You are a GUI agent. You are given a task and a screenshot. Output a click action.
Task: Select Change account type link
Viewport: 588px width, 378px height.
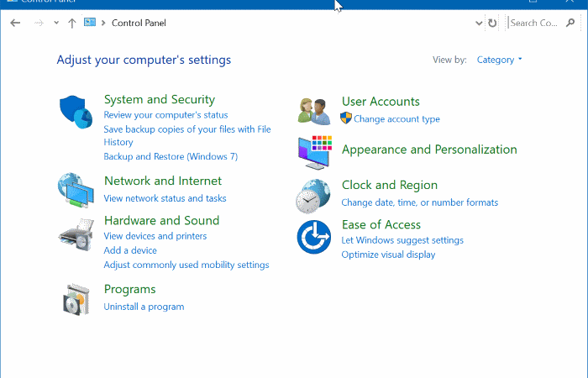pos(396,119)
